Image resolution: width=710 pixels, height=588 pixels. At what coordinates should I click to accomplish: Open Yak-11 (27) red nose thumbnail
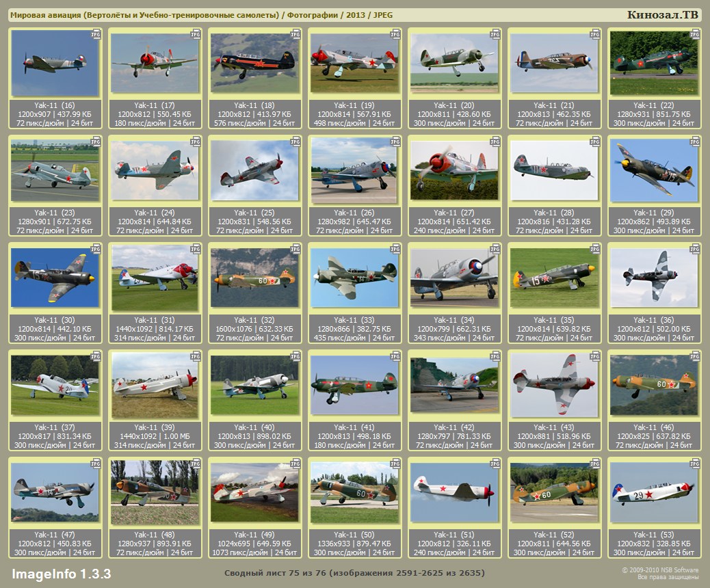454,170
